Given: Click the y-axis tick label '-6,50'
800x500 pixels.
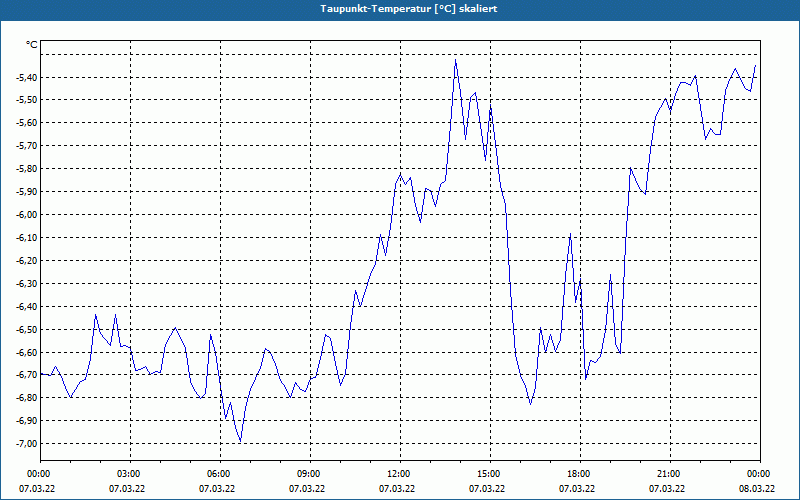Looking at the screenshot, I should [x=27, y=330].
